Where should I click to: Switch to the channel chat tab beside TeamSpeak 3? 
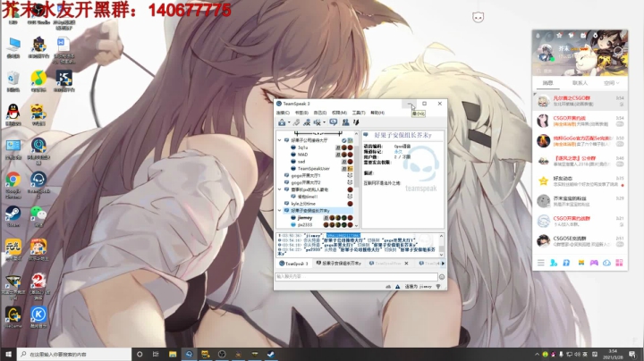(x=339, y=264)
